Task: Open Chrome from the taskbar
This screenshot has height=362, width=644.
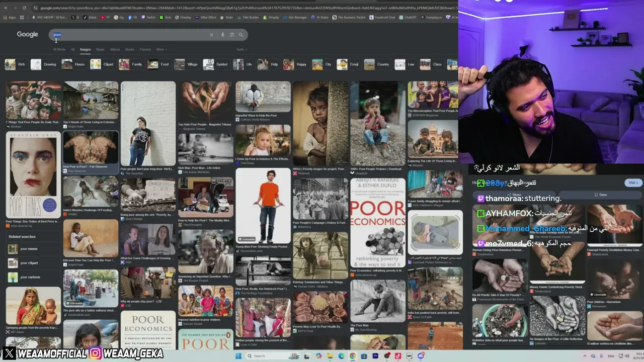Action: pos(352,356)
